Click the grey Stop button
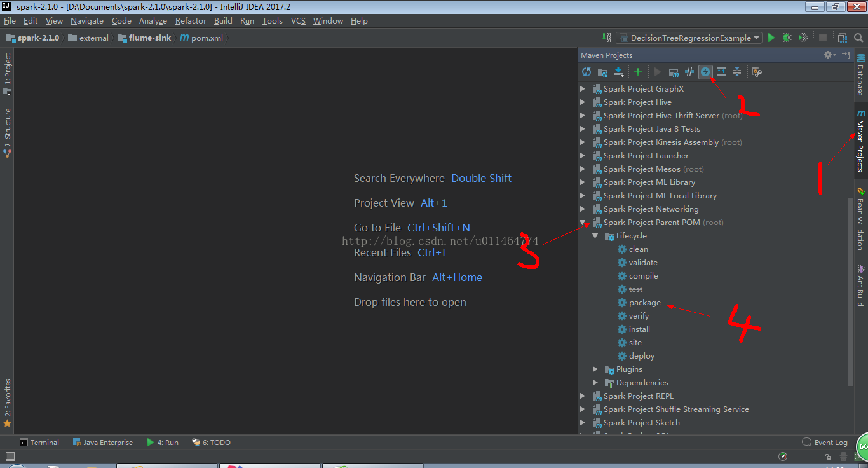This screenshot has height=468, width=868. [x=823, y=38]
